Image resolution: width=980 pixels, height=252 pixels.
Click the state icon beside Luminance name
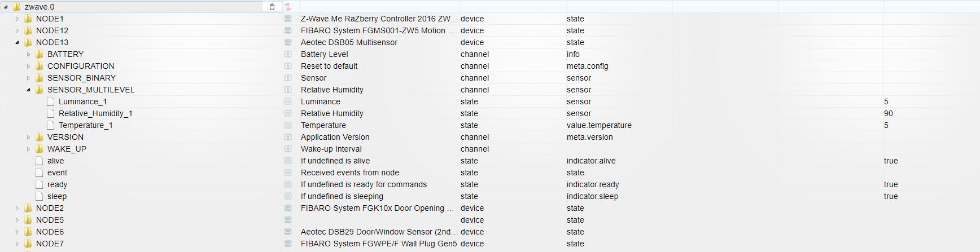coord(288,101)
